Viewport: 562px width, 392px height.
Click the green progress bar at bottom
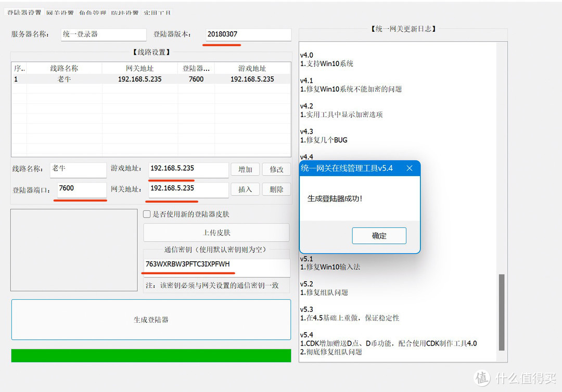[x=151, y=355]
